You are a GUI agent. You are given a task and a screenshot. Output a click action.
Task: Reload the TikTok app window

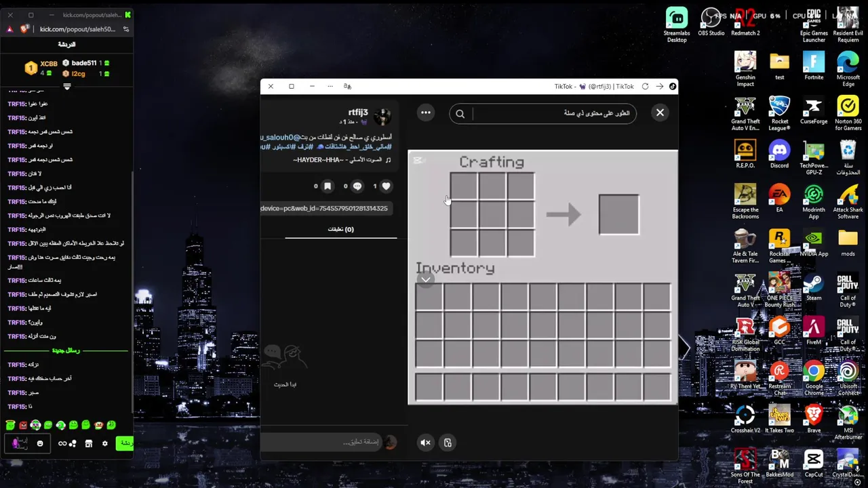point(645,86)
